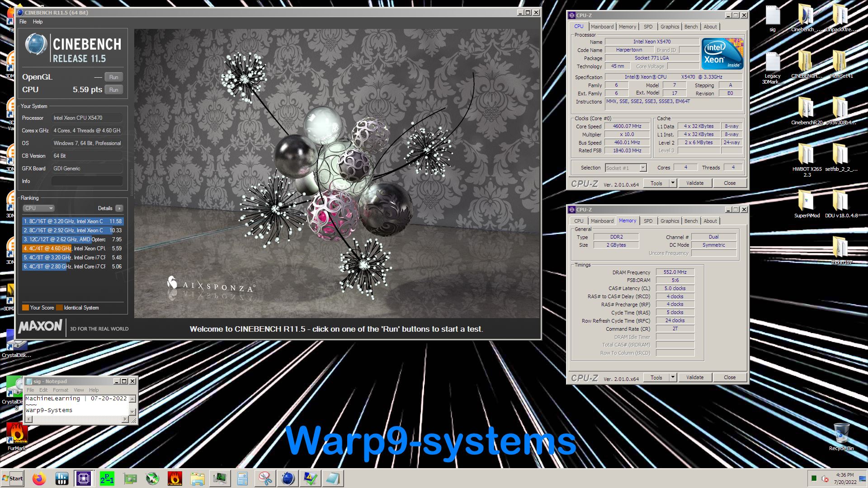Open the HWBOT X265 2.3 folder
The image size is (868, 488).
pyautogui.click(x=807, y=160)
